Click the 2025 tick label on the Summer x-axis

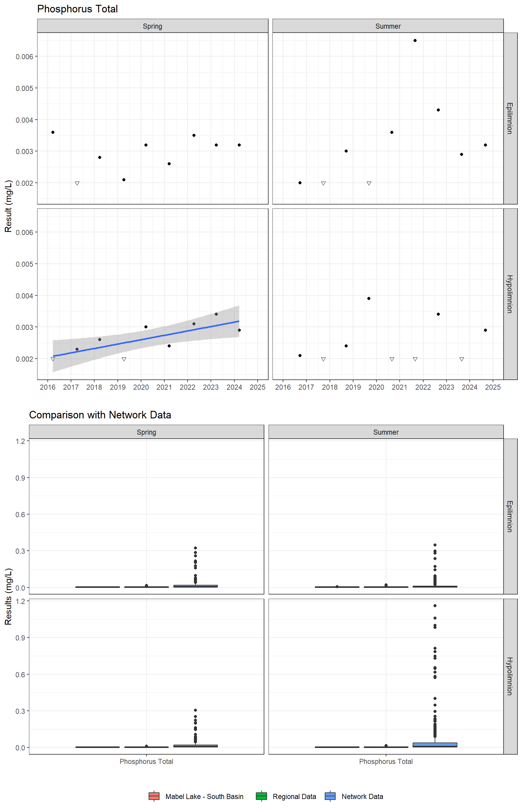493,387
